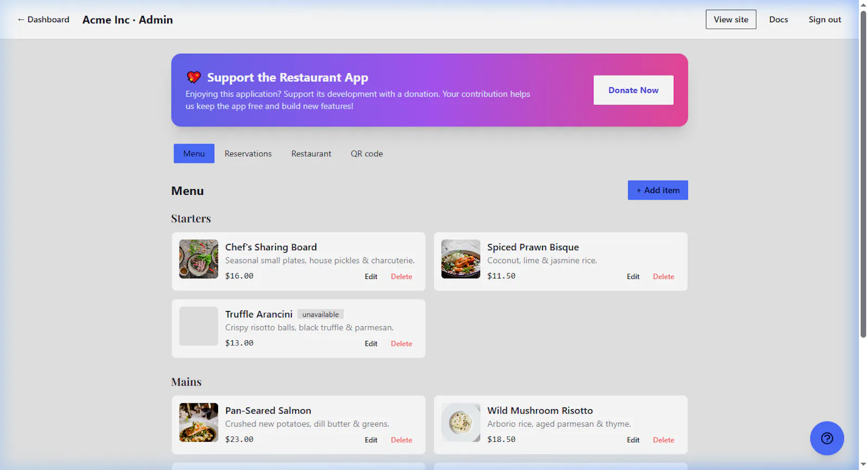
Task: Click the $16.00 price
Action: 239,276
